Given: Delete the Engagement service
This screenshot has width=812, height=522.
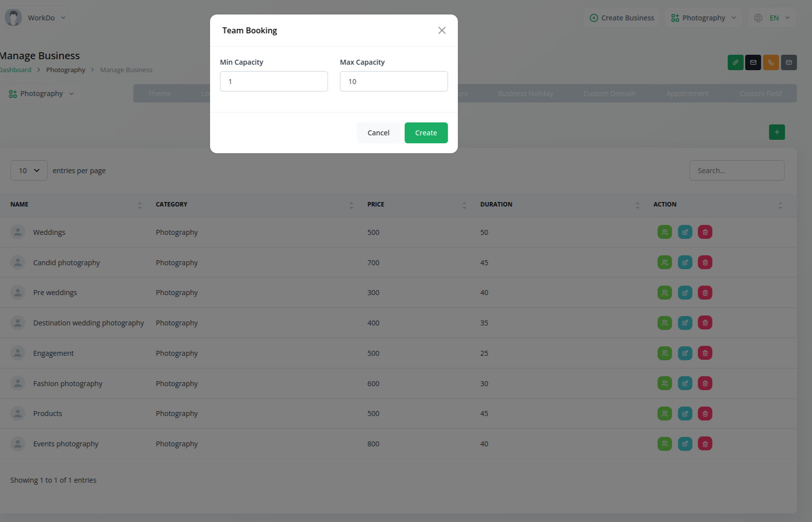Looking at the screenshot, I should [705, 353].
